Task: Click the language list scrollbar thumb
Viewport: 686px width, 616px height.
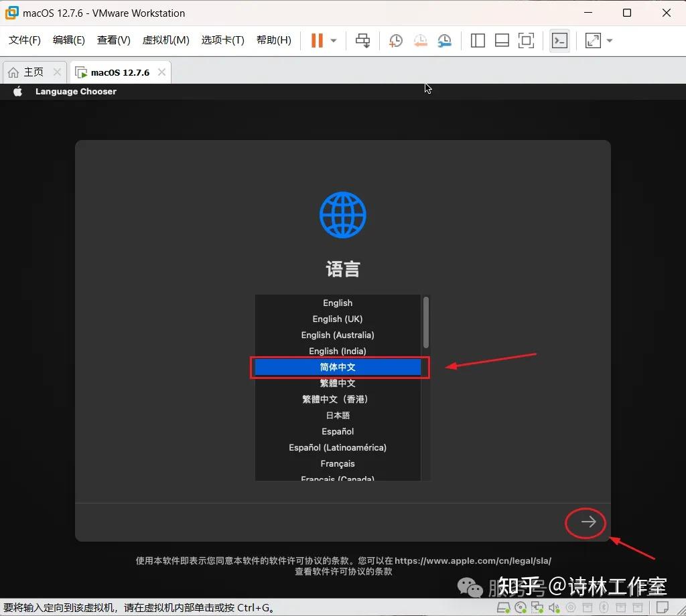Action: point(425,323)
